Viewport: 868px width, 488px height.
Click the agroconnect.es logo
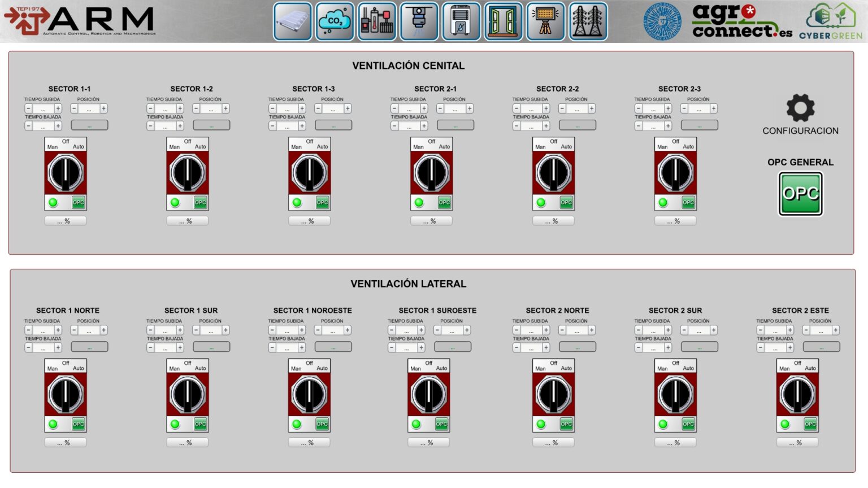742,21
